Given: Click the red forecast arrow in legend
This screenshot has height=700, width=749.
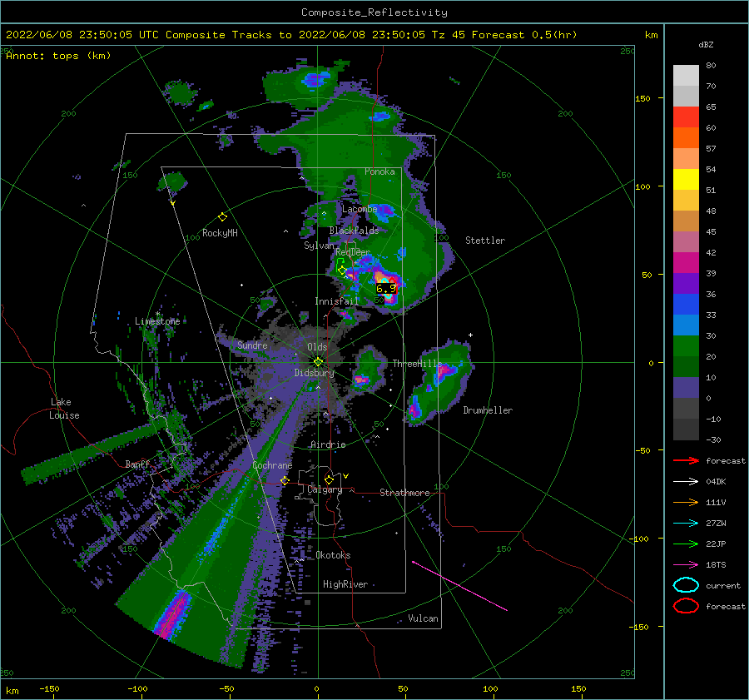Looking at the screenshot, I should tap(686, 460).
